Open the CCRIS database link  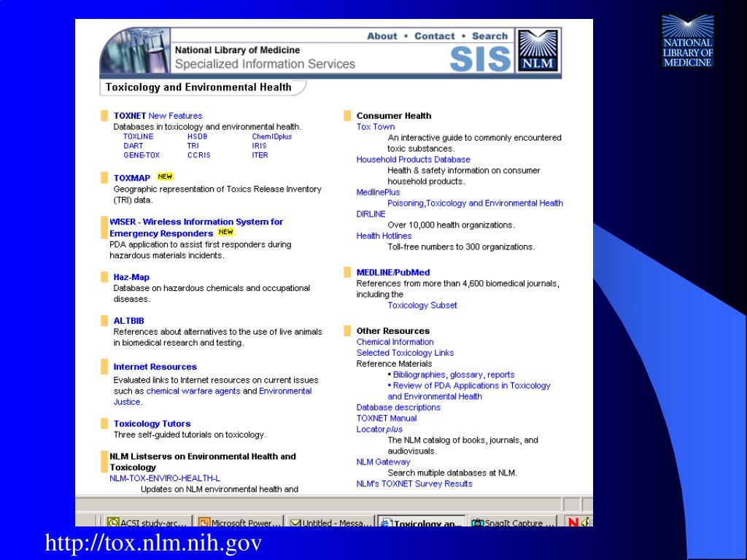(198, 155)
